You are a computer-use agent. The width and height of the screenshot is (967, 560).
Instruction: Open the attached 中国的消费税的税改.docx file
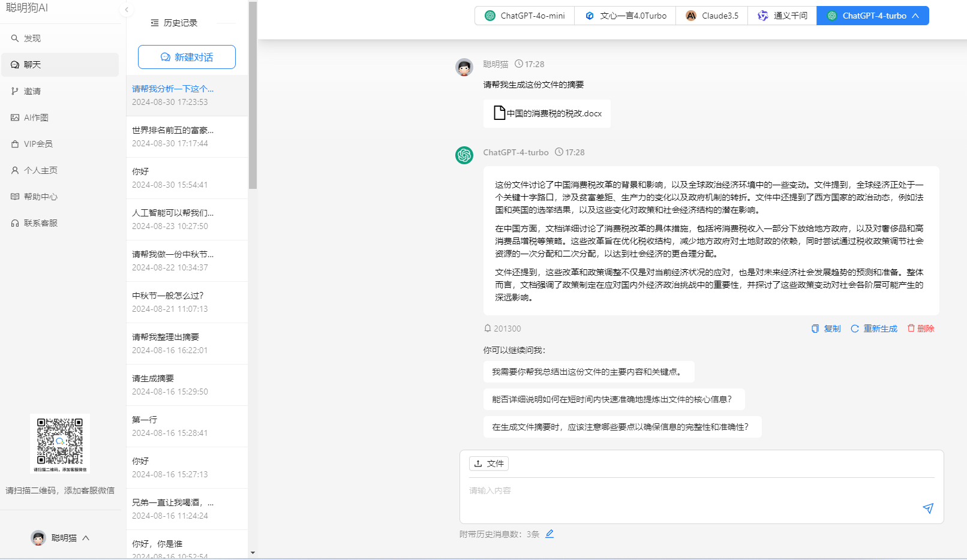click(x=547, y=113)
